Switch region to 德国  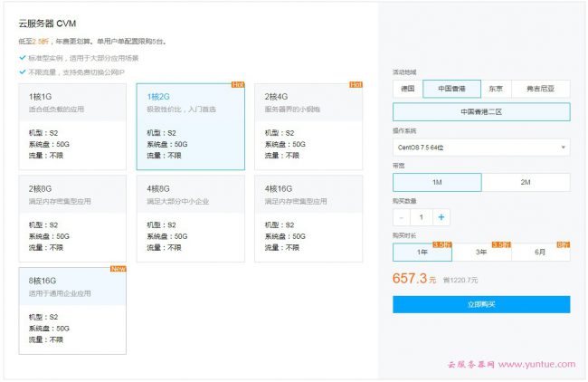click(x=408, y=89)
